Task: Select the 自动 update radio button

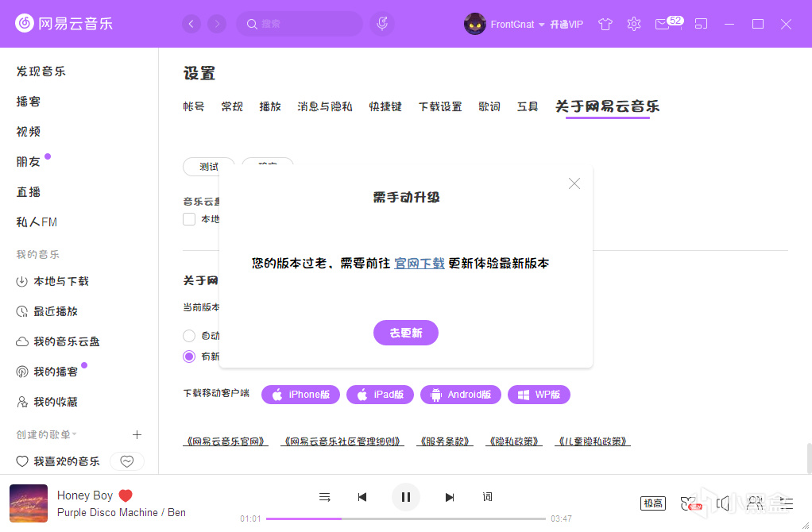Action: coord(189,336)
